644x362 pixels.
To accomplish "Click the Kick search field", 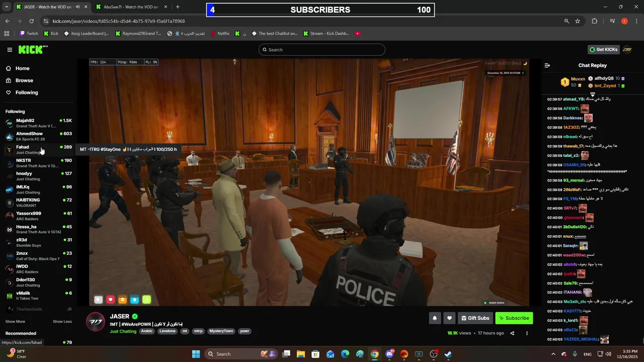I will click(x=322, y=50).
